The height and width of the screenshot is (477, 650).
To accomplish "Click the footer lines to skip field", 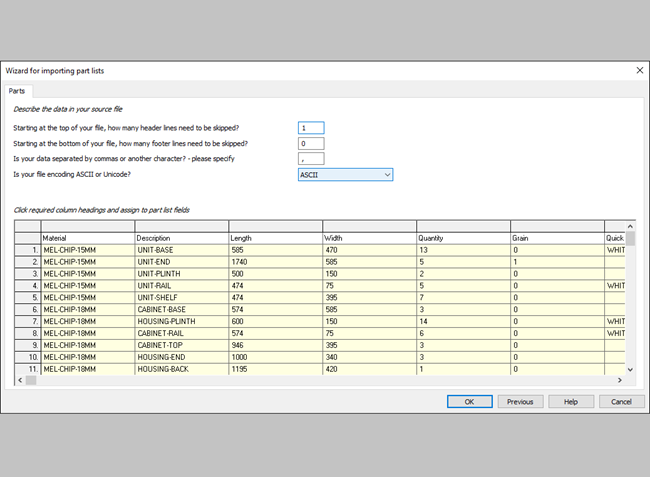I will tap(311, 143).
